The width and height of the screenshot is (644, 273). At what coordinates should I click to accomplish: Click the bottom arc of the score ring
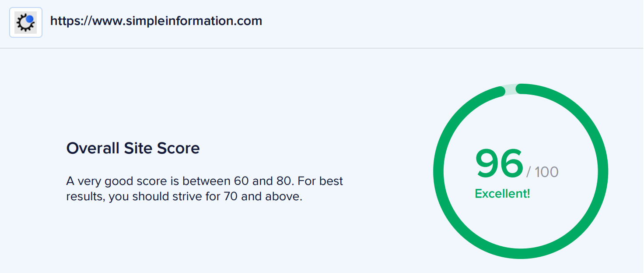(521, 253)
